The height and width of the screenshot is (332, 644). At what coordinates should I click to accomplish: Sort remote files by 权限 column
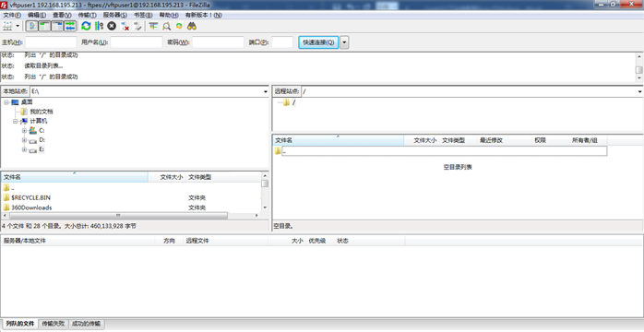551,140
